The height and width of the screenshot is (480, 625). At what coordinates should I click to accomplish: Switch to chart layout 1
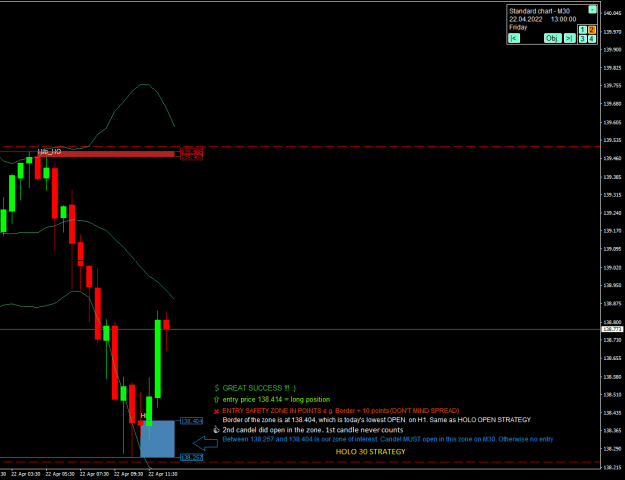click(582, 30)
